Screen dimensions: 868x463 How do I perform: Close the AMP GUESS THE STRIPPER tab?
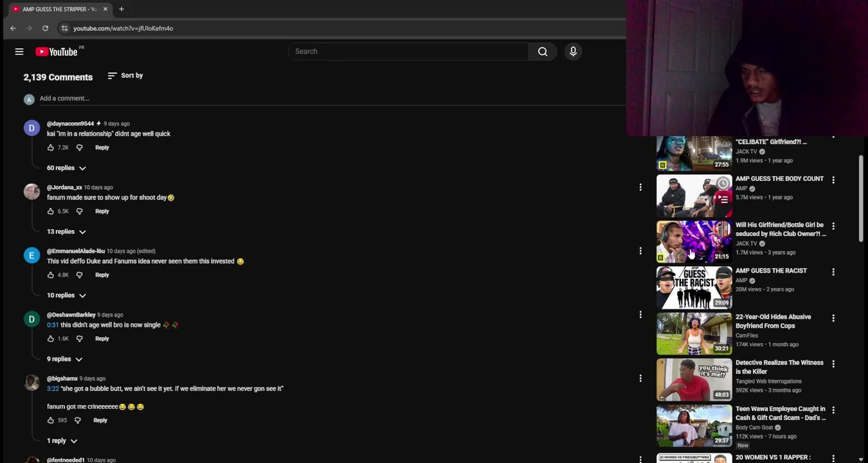tap(105, 9)
